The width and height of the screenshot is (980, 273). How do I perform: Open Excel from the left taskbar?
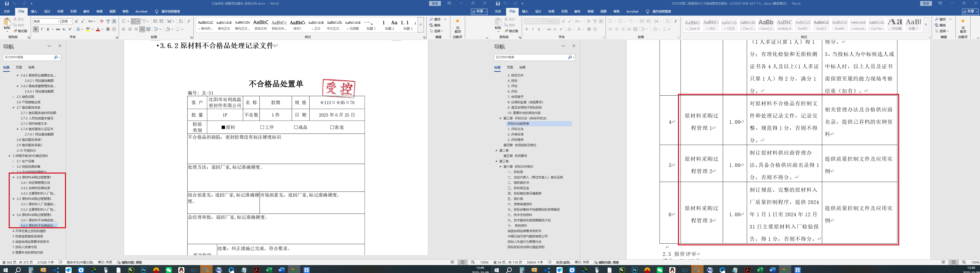(269, 270)
